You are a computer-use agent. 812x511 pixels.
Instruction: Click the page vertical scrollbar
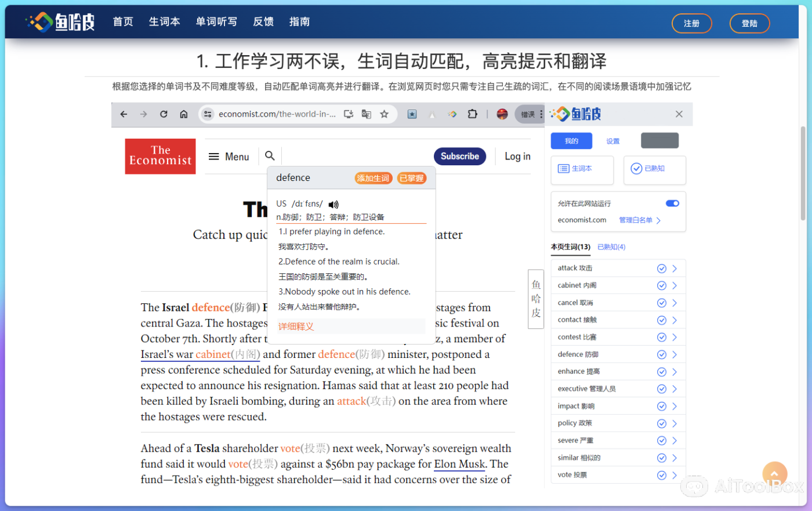(803, 174)
